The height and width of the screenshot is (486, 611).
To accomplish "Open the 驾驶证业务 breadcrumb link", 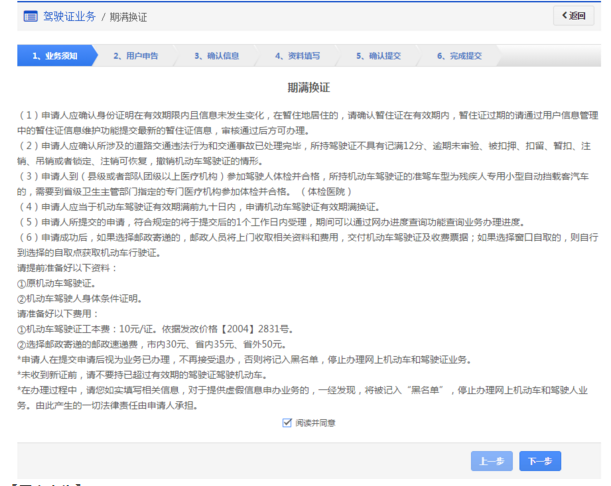I will (70, 18).
